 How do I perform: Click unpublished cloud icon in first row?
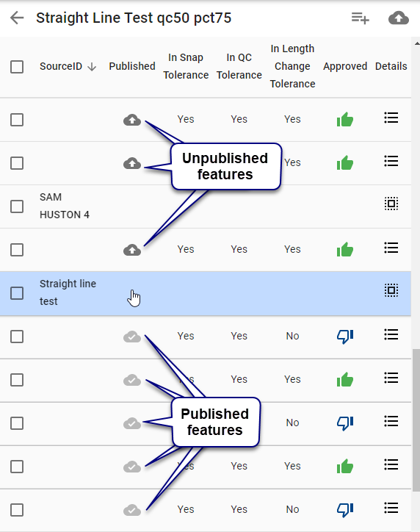pyautogui.click(x=132, y=120)
